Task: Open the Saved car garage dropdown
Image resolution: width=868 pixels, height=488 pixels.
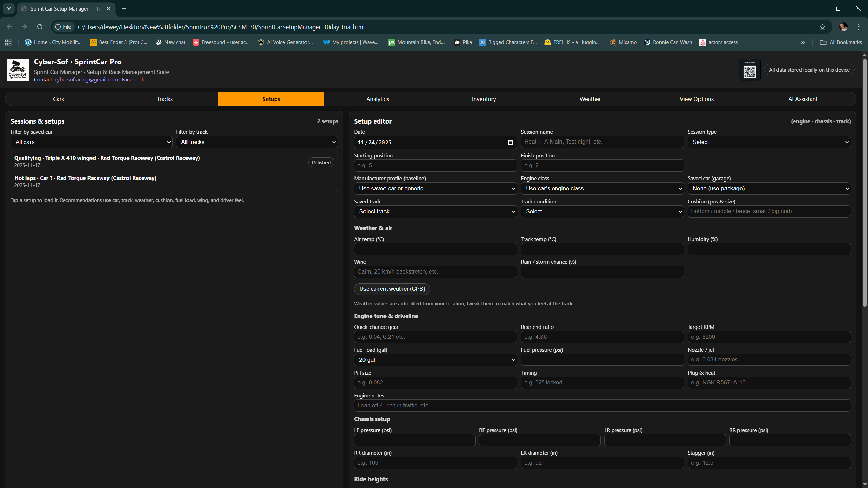Action: point(769,188)
